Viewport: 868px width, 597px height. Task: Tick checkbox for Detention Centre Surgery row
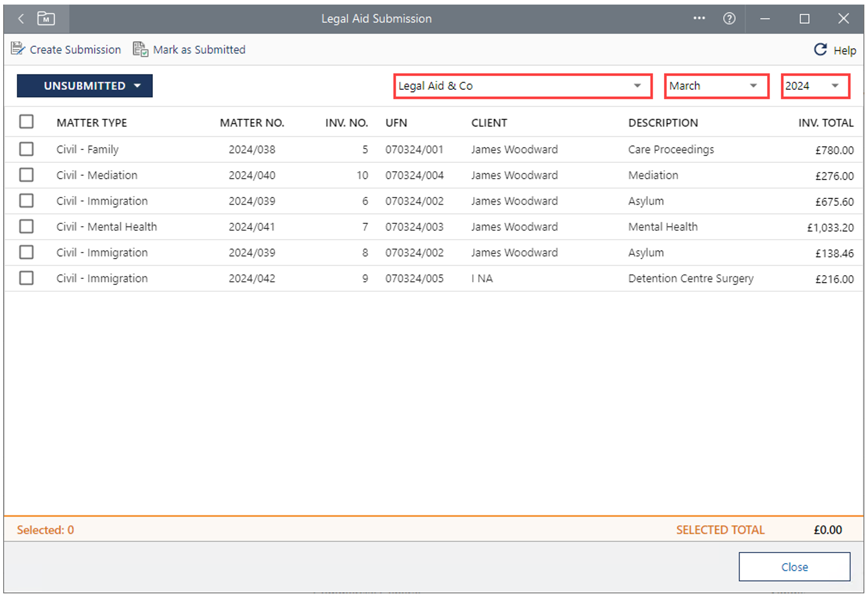pos(26,278)
